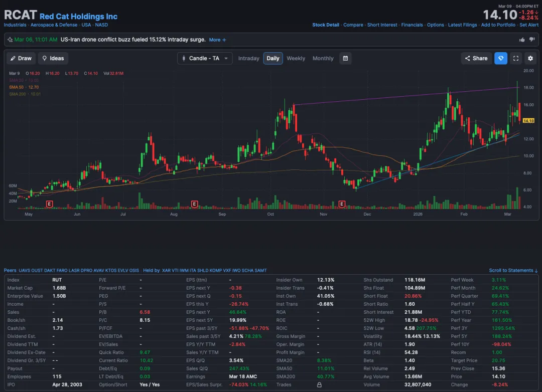Select the Daily timeframe

coord(273,58)
